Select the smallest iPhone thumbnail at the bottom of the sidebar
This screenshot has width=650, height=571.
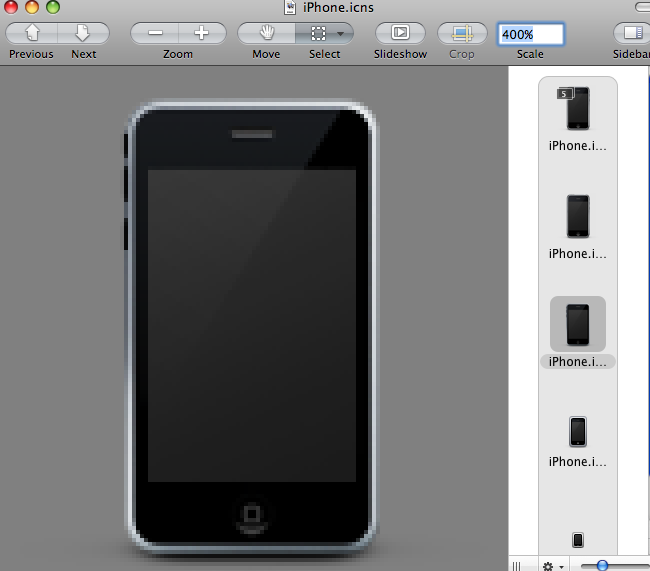(578, 540)
